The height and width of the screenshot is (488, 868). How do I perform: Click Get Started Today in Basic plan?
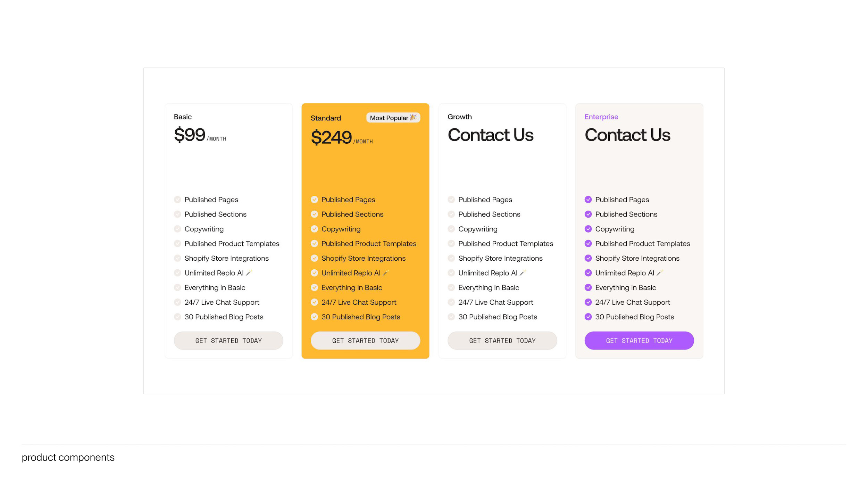(228, 340)
